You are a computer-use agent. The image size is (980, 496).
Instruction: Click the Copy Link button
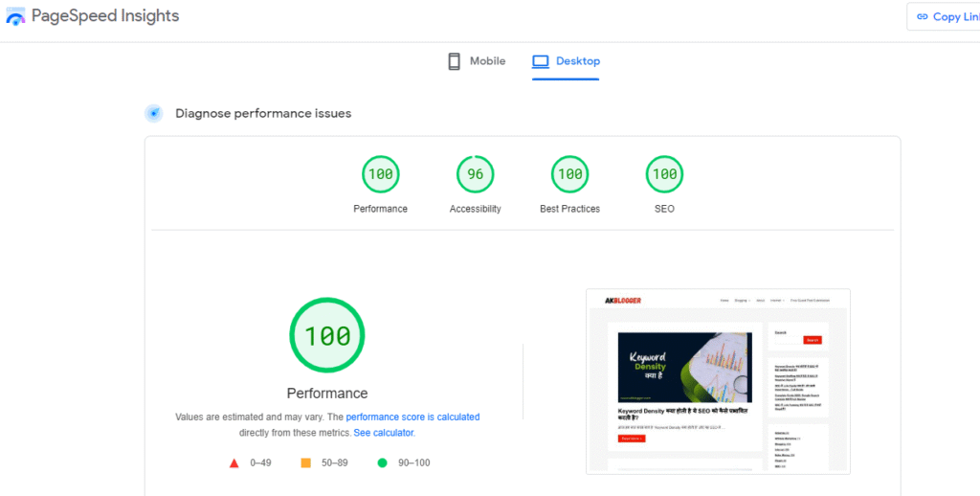(944, 17)
